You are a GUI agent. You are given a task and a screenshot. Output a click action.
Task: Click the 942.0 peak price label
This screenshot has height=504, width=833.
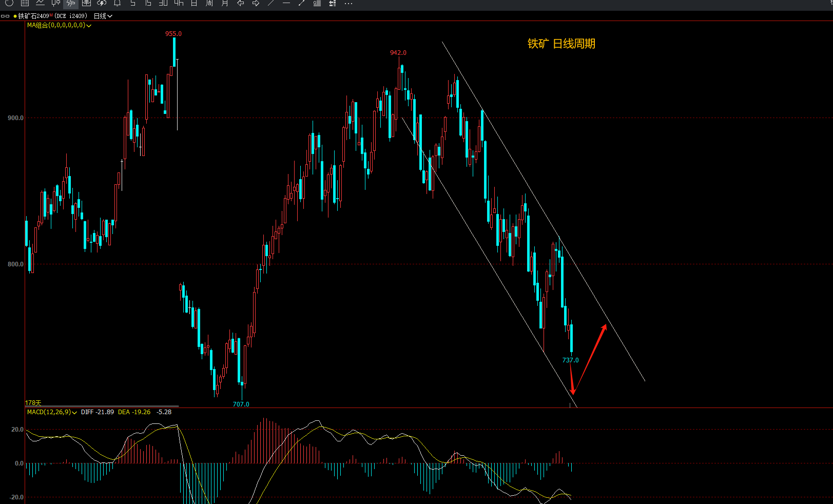point(398,53)
